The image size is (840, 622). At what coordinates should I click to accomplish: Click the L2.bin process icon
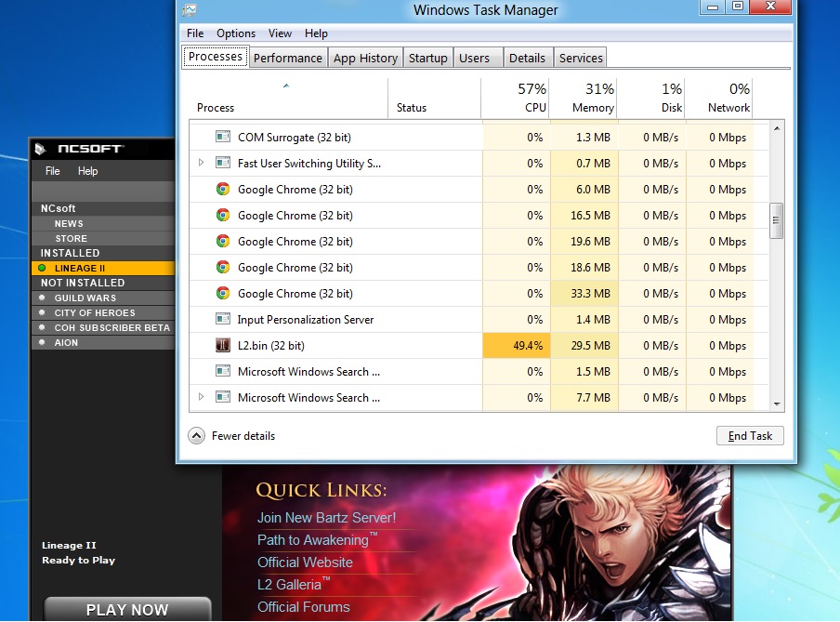point(223,345)
